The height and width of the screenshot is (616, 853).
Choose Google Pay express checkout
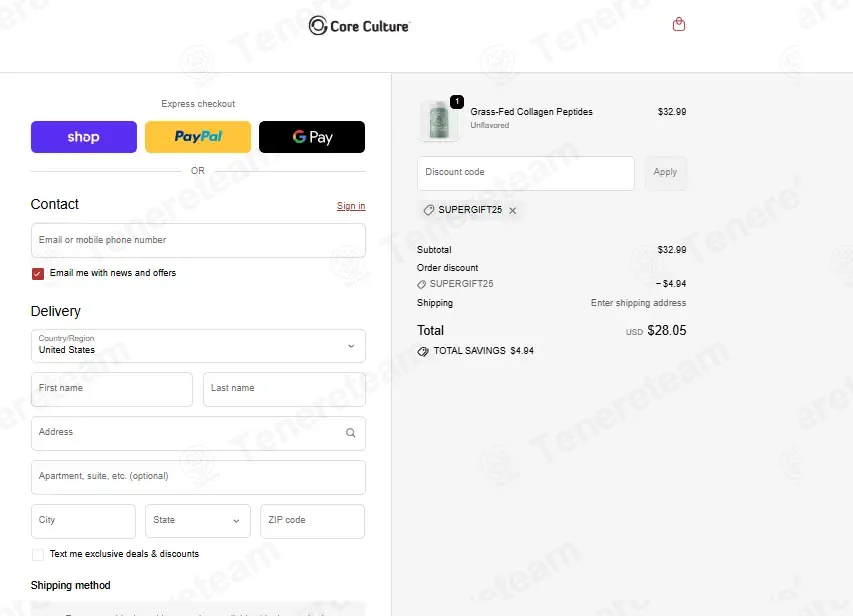[x=312, y=137]
